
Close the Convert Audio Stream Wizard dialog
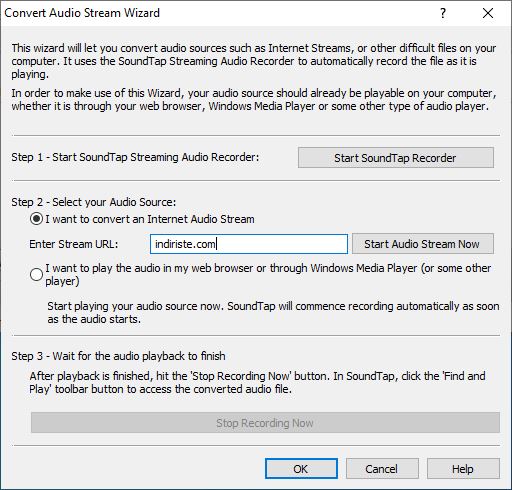click(488, 13)
